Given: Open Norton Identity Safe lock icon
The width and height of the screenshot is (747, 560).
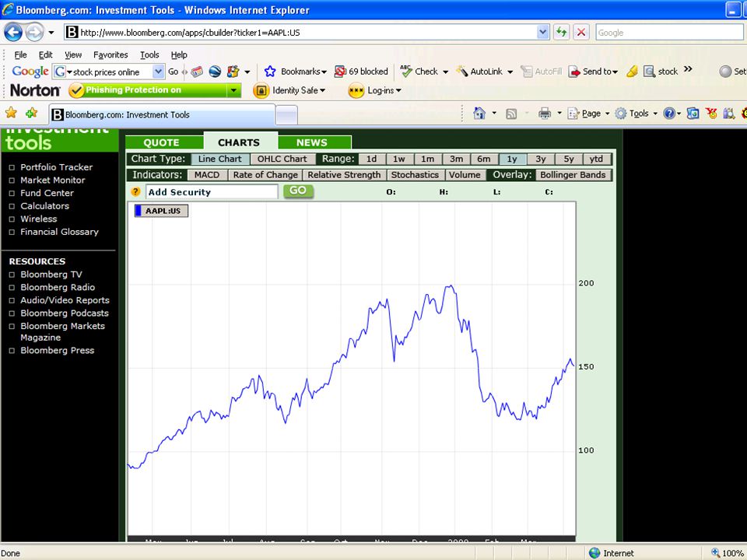Looking at the screenshot, I should (x=261, y=90).
